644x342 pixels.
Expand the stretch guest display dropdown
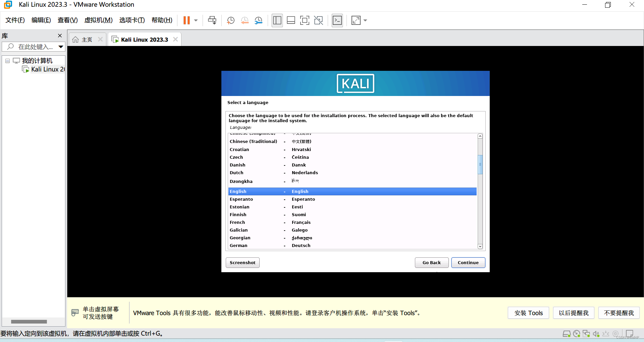365,20
